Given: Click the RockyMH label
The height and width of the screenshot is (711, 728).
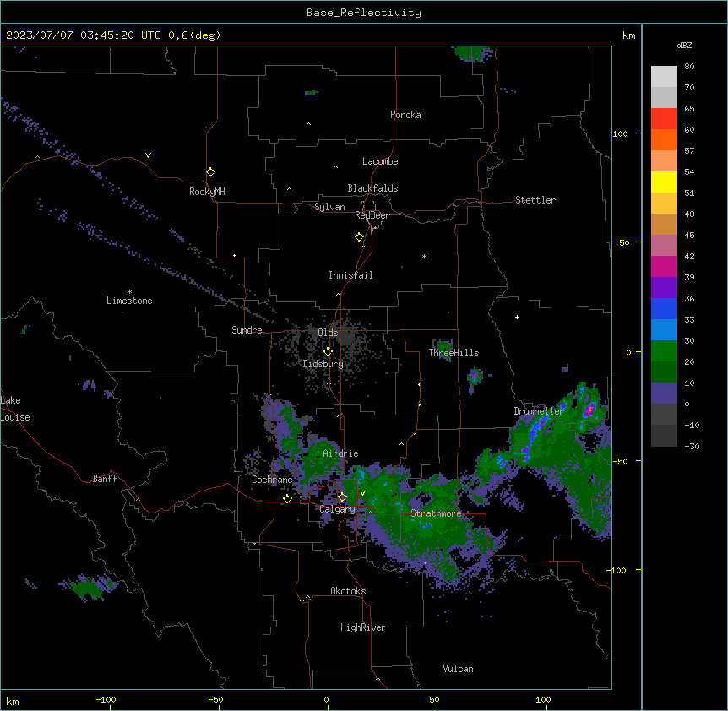Looking at the screenshot, I should [x=207, y=192].
